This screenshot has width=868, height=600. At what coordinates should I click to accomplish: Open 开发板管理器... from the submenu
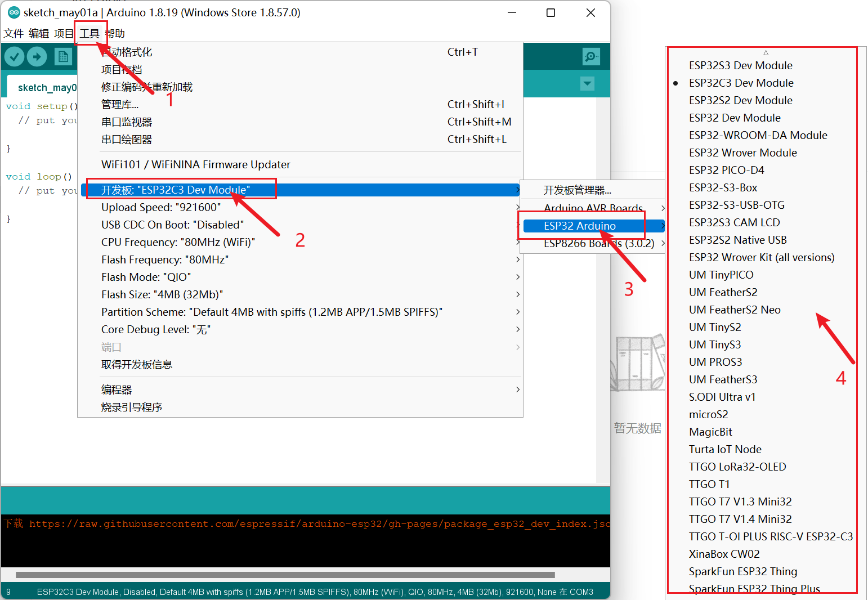pyautogui.click(x=593, y=190)
